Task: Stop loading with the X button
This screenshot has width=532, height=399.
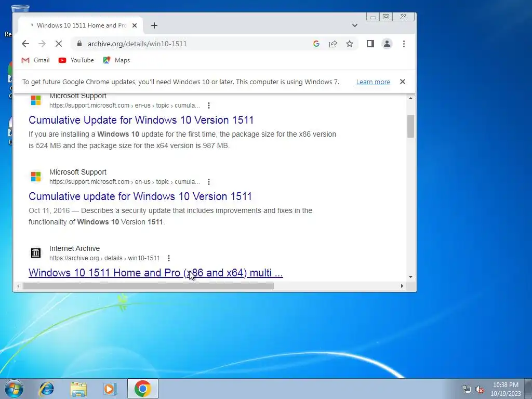Action: point(58,44)
